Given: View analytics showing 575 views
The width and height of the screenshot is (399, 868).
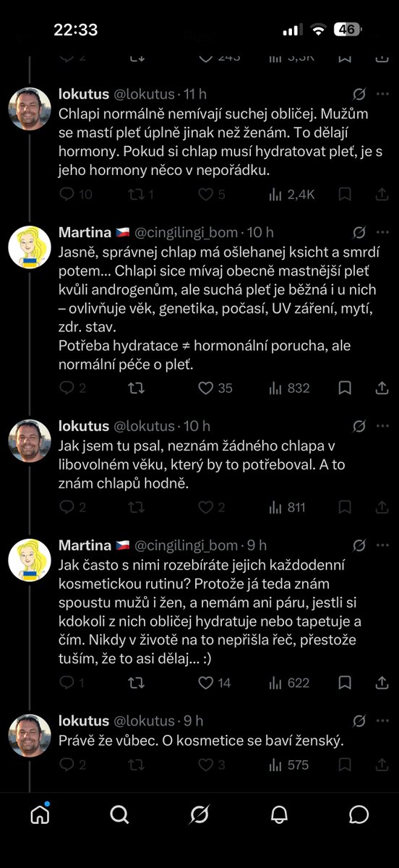Looking at the screenshot, I should [x=288, y=765].
